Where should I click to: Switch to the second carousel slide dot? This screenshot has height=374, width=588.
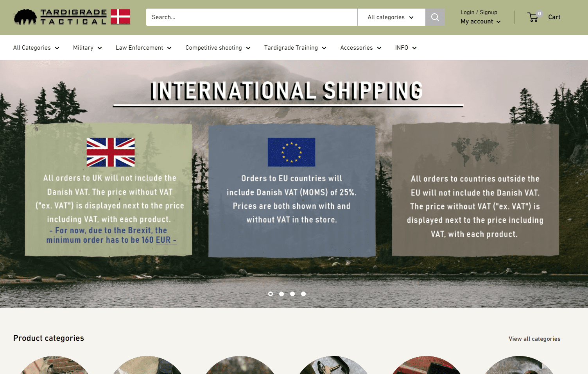click(281, 294)
